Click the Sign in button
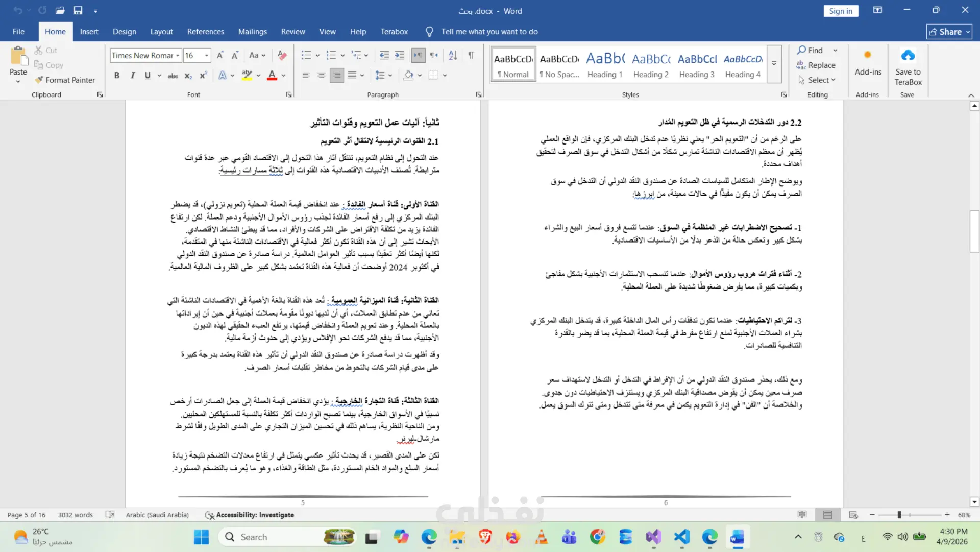980x552 pixels. tap(841, 11)
